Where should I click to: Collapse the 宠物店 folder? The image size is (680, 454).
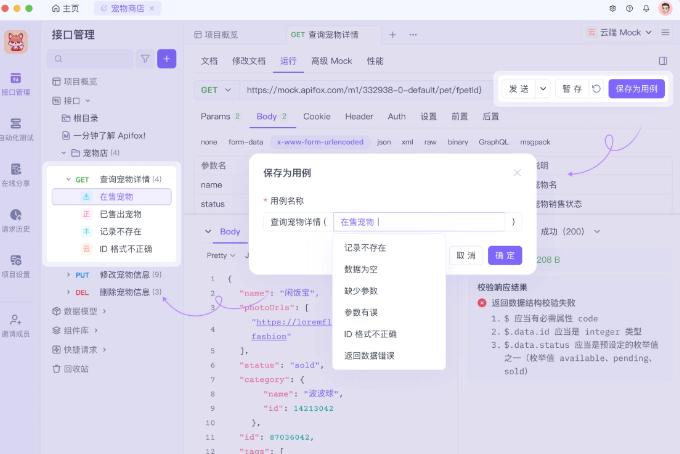click(64, 153)
